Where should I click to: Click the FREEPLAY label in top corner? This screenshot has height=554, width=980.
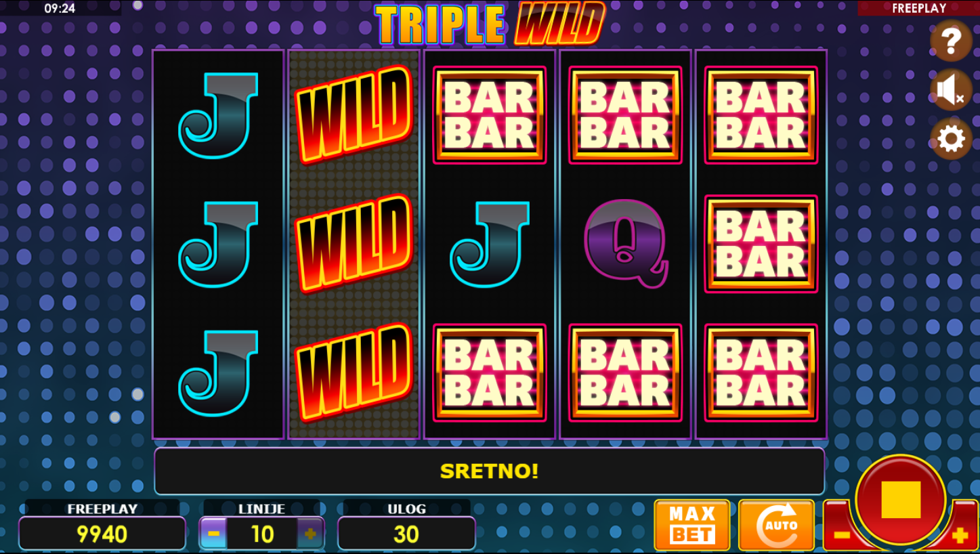[918, 8]
